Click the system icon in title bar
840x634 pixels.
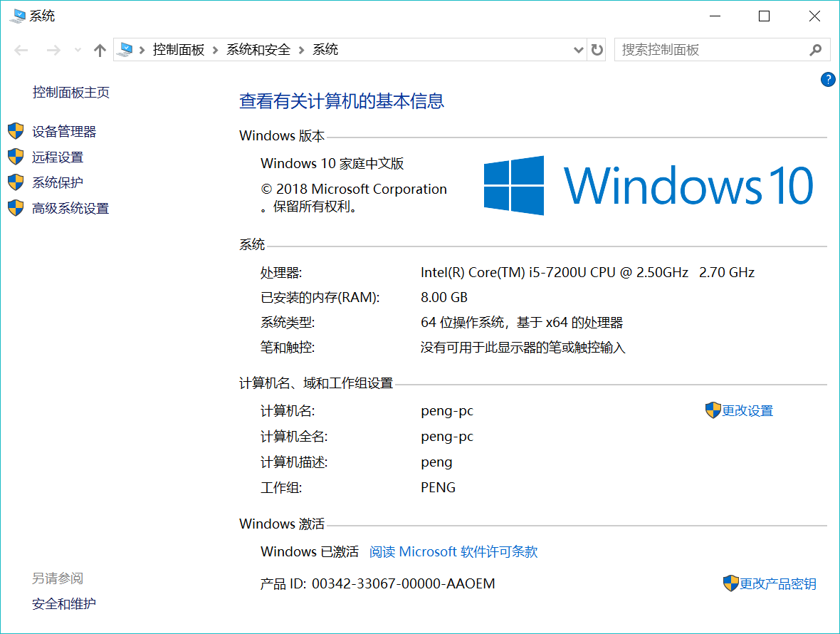coord(18,16)
